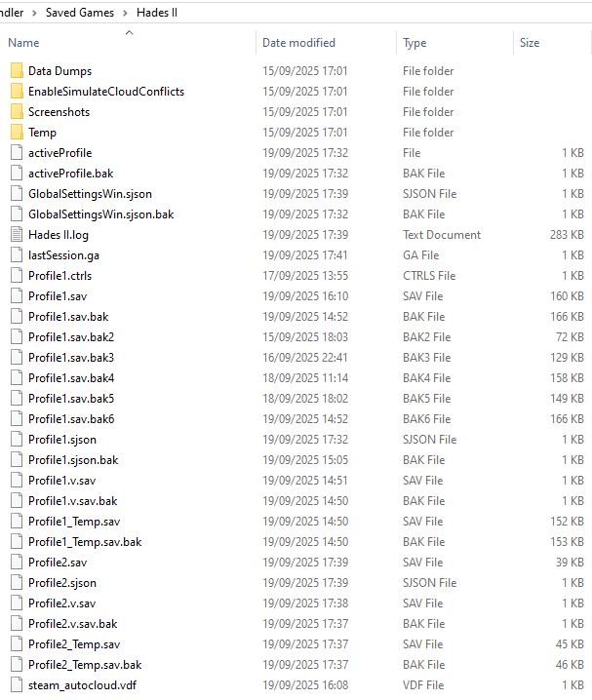Select the Profile2.sav file name
Screen dimensions: 592x700
58,563
